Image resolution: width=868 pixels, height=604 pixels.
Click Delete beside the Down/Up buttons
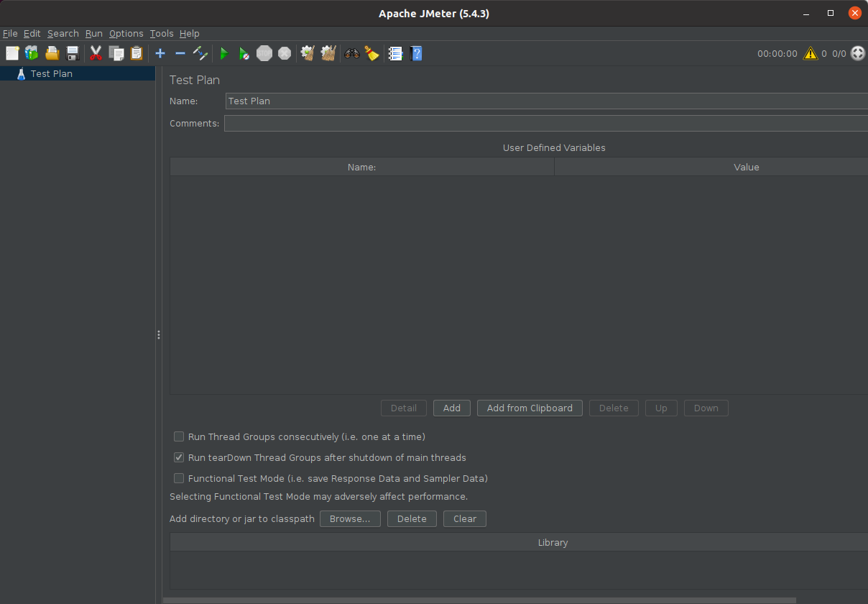(614, 408)
